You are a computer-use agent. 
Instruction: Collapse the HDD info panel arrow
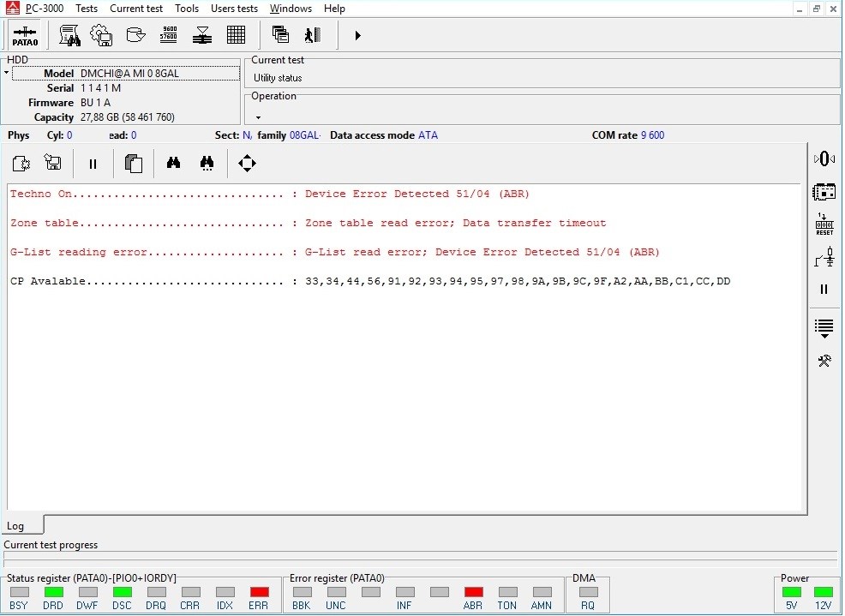click(7, 73)
